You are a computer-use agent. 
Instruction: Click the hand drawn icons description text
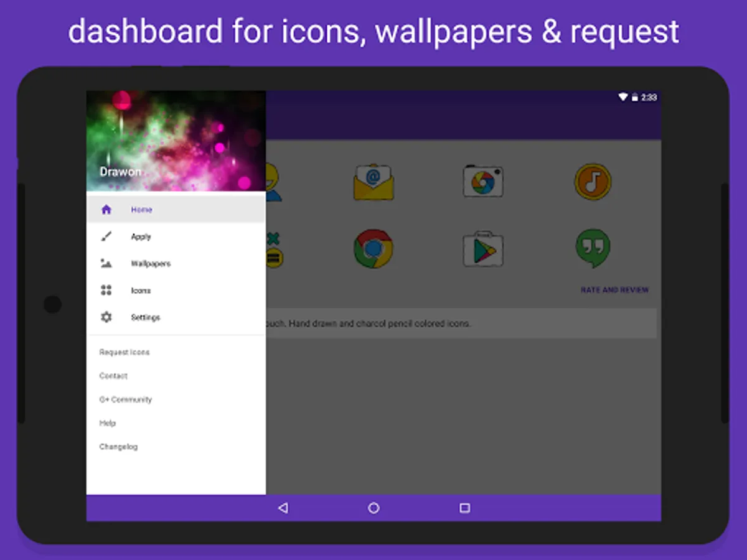367,324
